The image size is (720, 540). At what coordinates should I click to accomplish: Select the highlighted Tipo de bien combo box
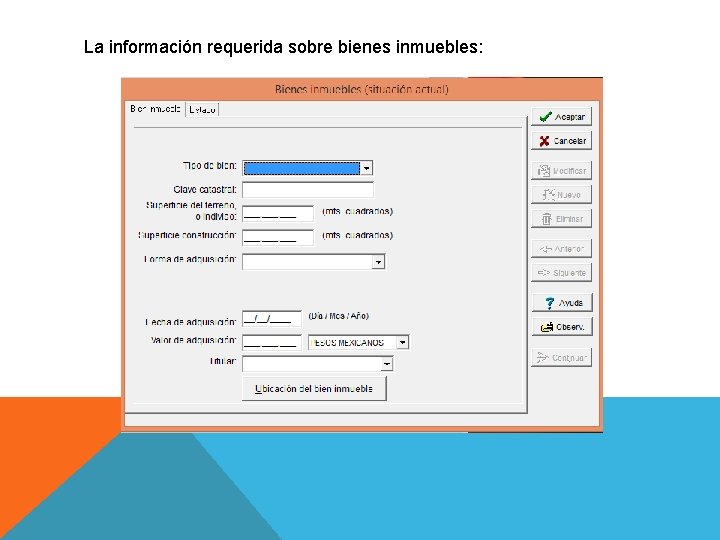tap(308, 168)
